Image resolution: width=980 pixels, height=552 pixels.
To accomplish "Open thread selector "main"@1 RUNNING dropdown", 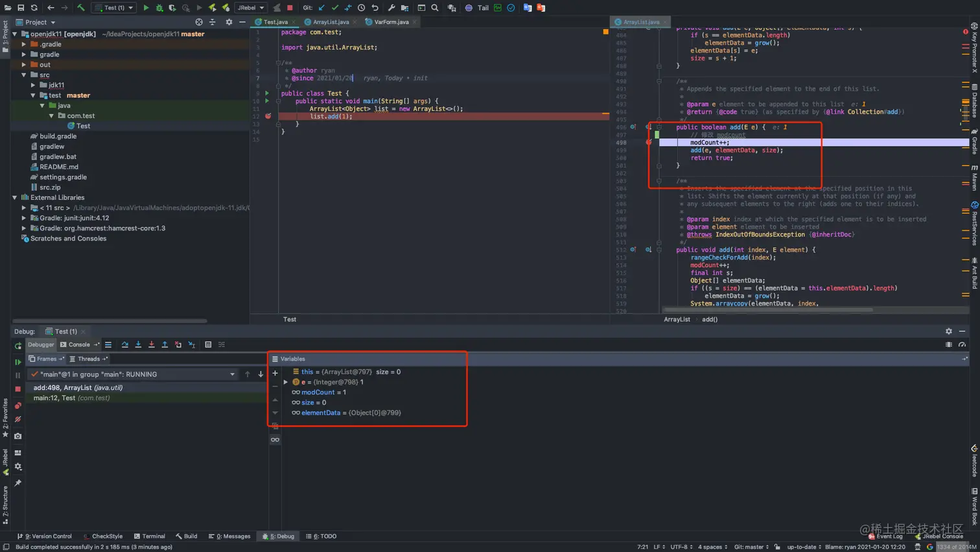I will [x=133, y=374].
